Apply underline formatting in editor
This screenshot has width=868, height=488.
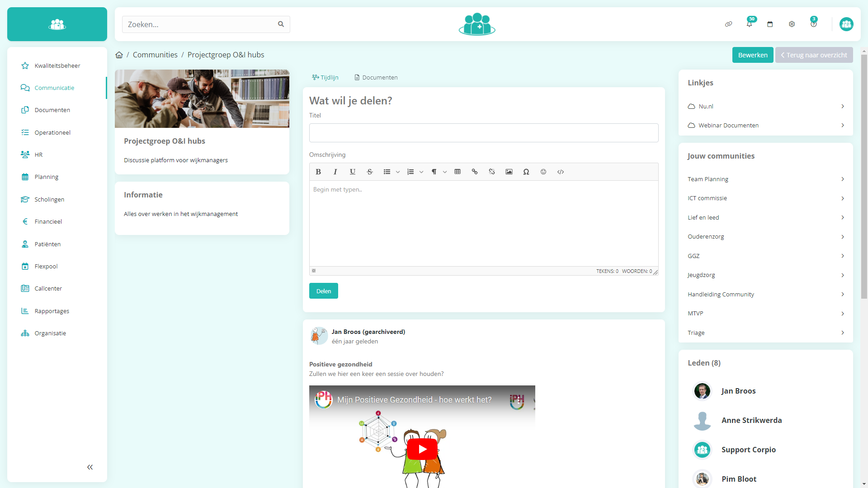353,172
